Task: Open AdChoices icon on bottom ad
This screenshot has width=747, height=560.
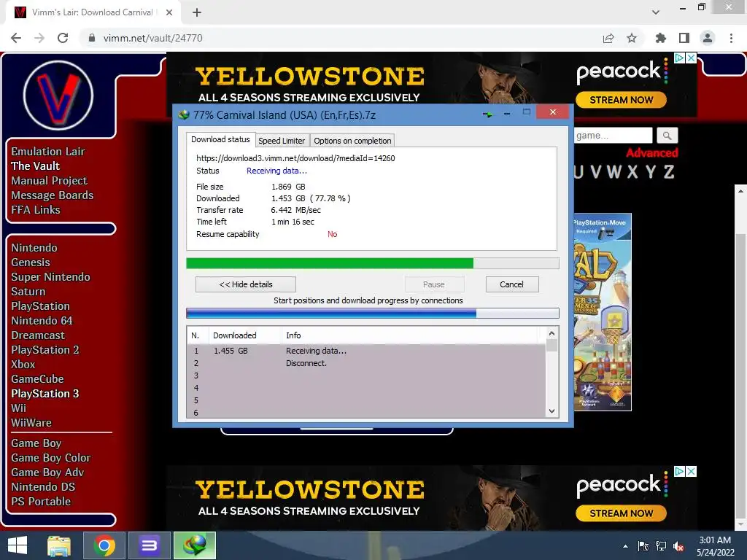Action: 680,472
